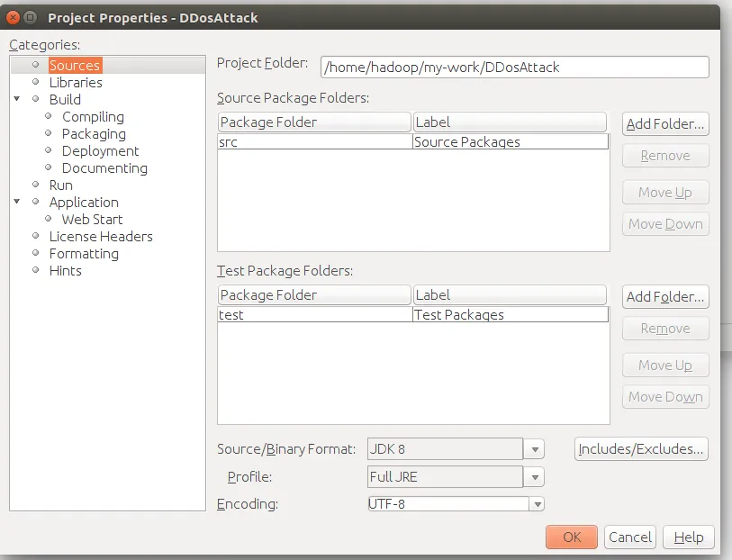Open the Includes/Excludes dialog
The width and height of the screenshot is (732, 560).
tap(641, 449)
